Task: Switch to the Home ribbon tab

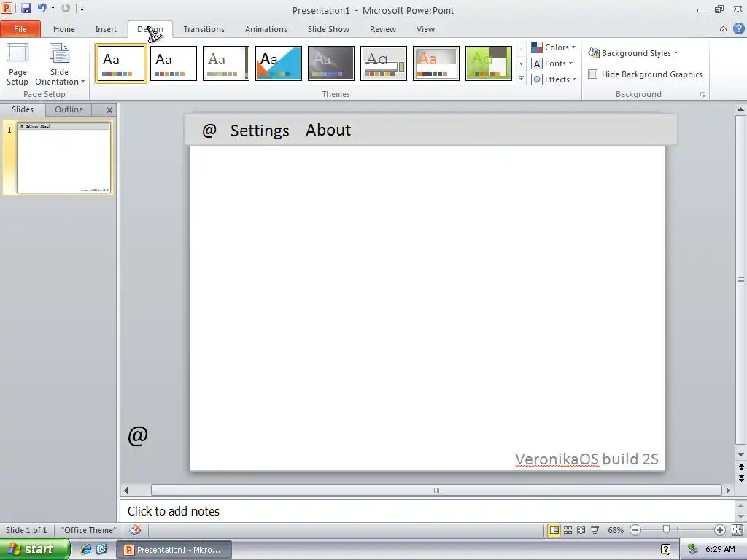Action: (64, 29)
